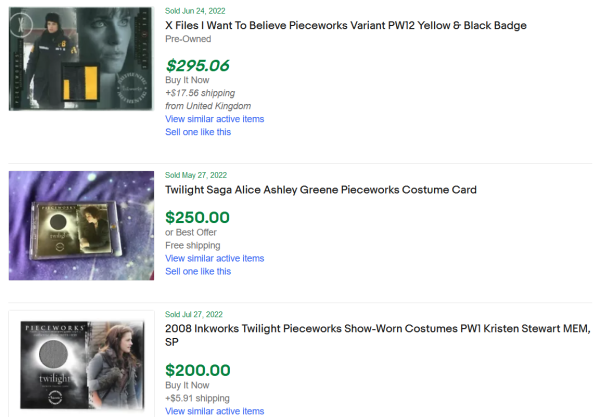Image resolution: width=600 pixels, height=417 pixels.
Task: Click the from United Kingdom location text
Action: click(x=208, y=106)
